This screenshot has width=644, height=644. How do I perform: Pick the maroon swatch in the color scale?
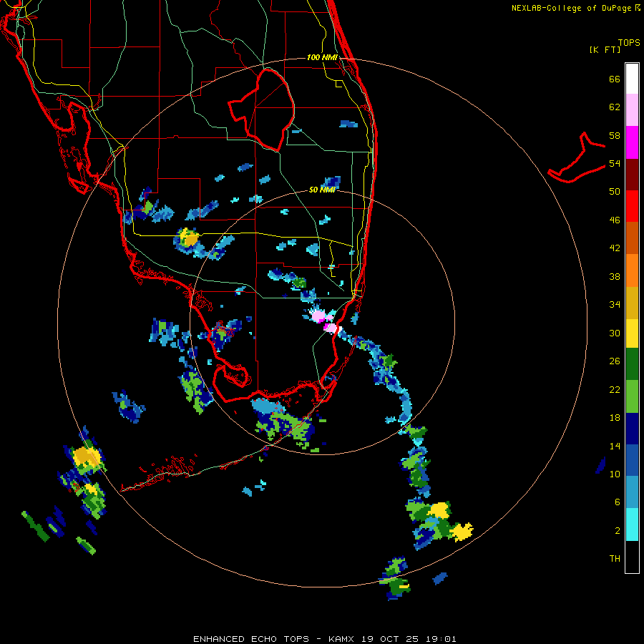point(632,175)
